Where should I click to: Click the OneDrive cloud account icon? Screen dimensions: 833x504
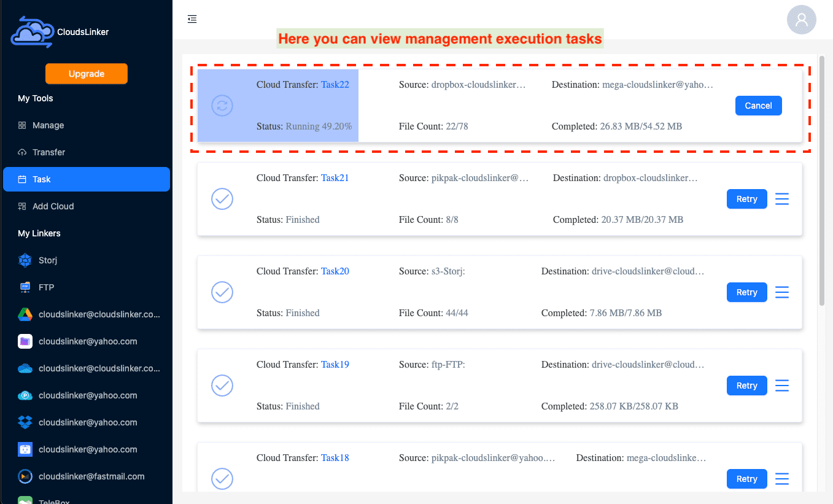[x=25, y=368]
